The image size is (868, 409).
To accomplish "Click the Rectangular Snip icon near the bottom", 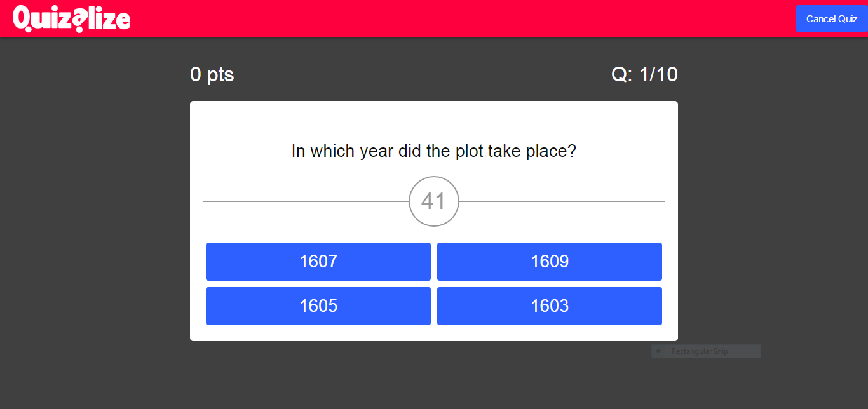I will [658, 351].
